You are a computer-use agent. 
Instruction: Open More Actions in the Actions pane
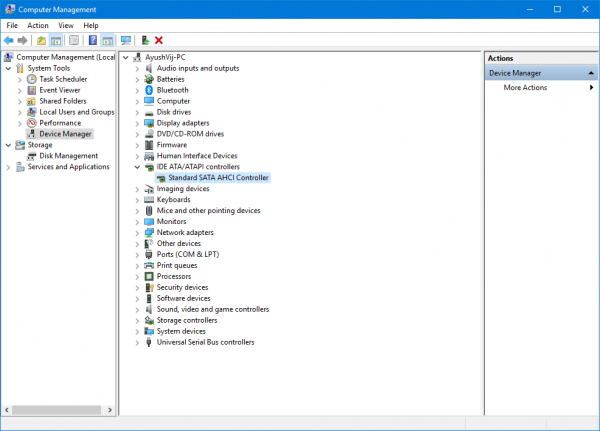coord(525,88)
